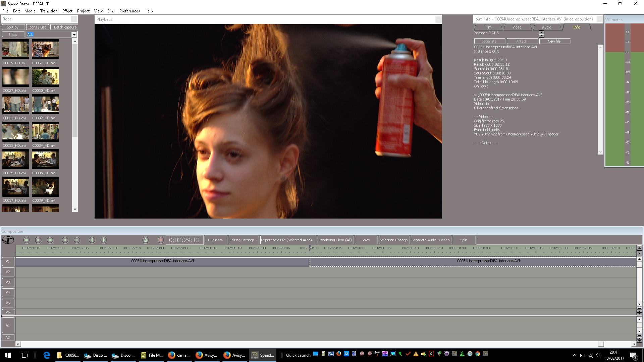Click the Composition info logo icon

[8, 240]
